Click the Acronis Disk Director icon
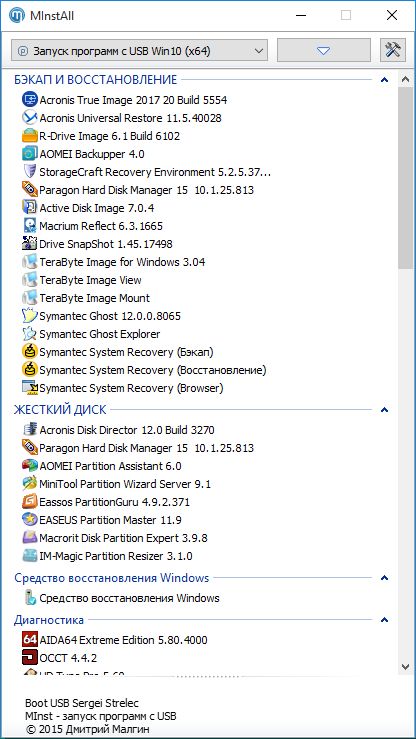Screen dimensions: 416x739 [30, 430]
